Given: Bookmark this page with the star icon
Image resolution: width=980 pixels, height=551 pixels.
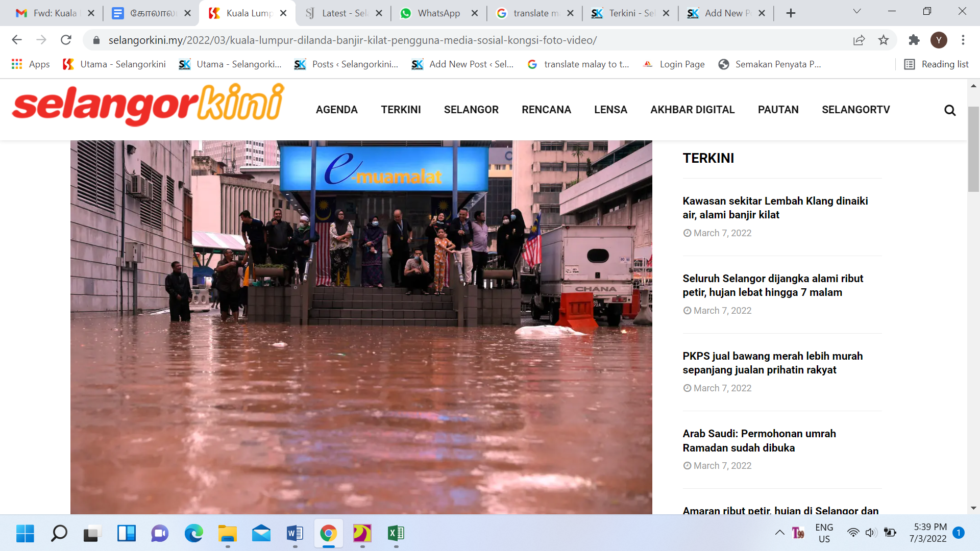Looking at the screenshot, I should pos(884,40).
